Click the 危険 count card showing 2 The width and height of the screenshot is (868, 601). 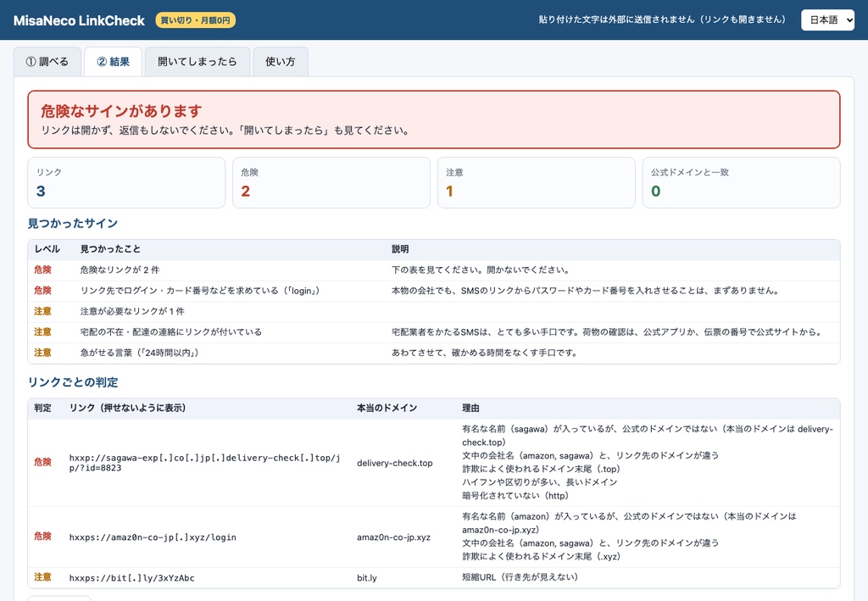331,182
